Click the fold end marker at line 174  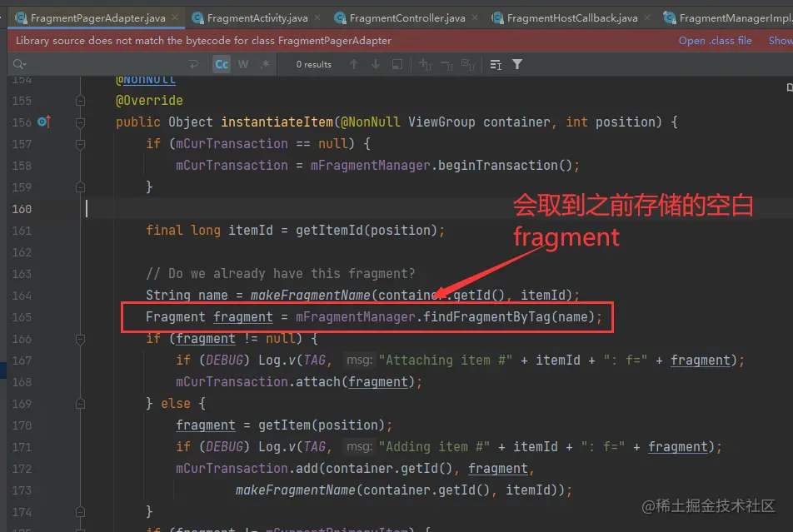(x=80, y=512)
